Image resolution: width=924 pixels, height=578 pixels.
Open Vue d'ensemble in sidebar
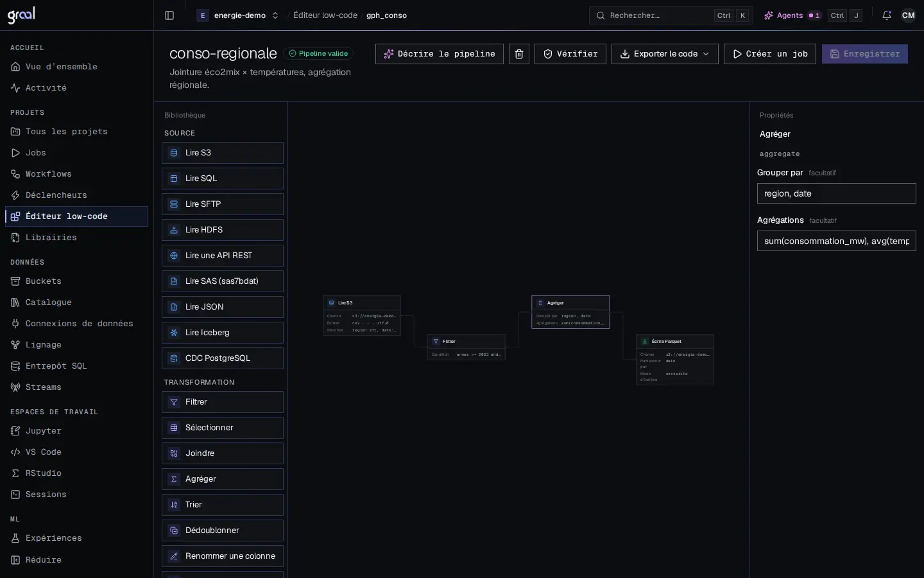click(x=76, y=67)
